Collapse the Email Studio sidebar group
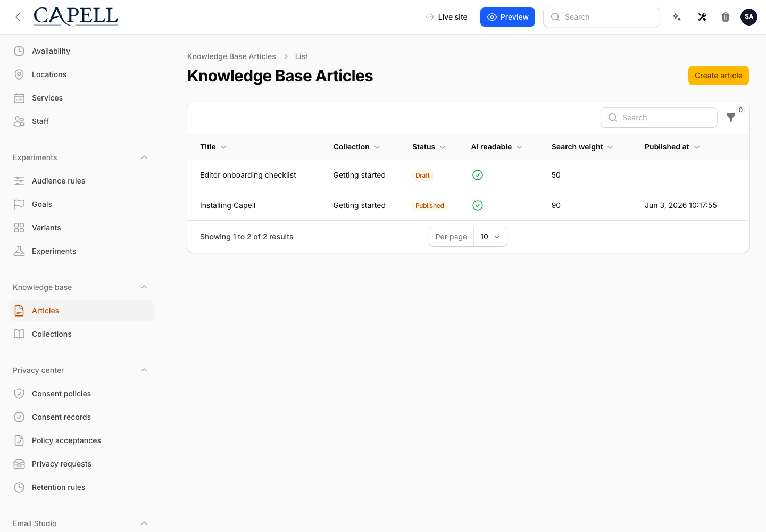The height and width of the screenshot is (532, 766). 144,523
